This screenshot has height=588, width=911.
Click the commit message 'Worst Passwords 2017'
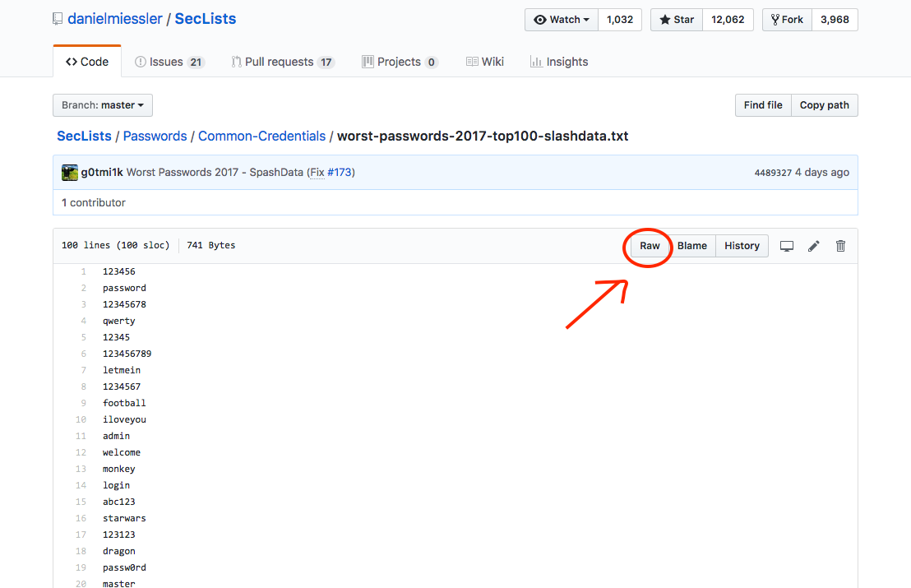[x=183, y=172]
